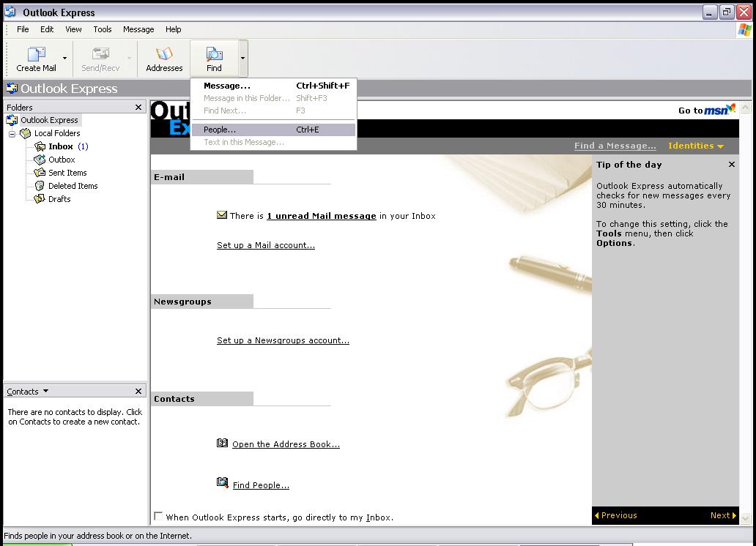Click the Find toolbar icon

click(x=214, y=53)
